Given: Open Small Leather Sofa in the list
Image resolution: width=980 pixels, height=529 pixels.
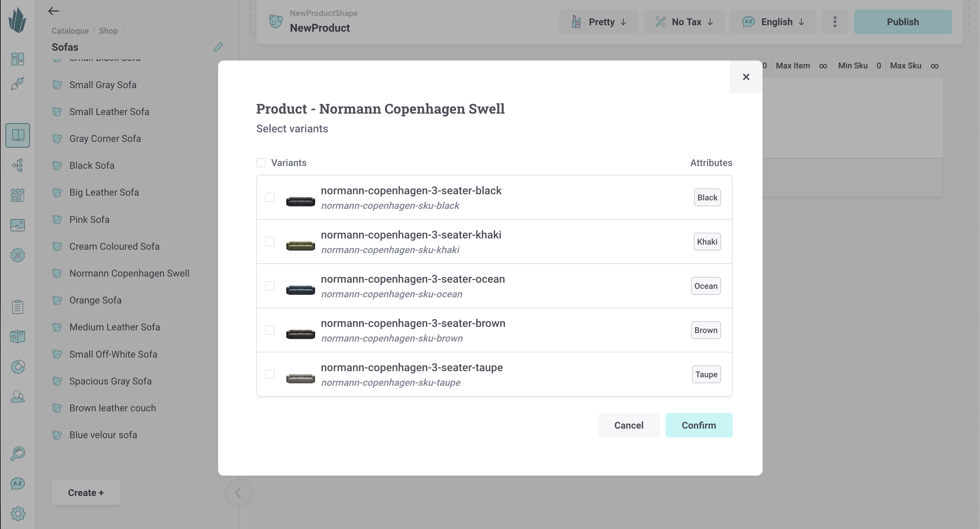Looking at the screenshot, I should [x=109, y=112].
